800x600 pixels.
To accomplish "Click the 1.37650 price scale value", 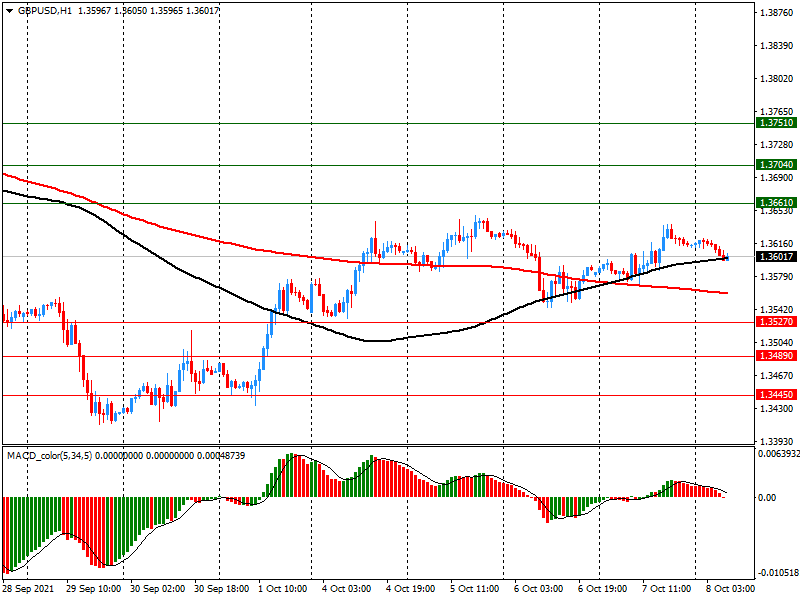I will pos(777,111).
